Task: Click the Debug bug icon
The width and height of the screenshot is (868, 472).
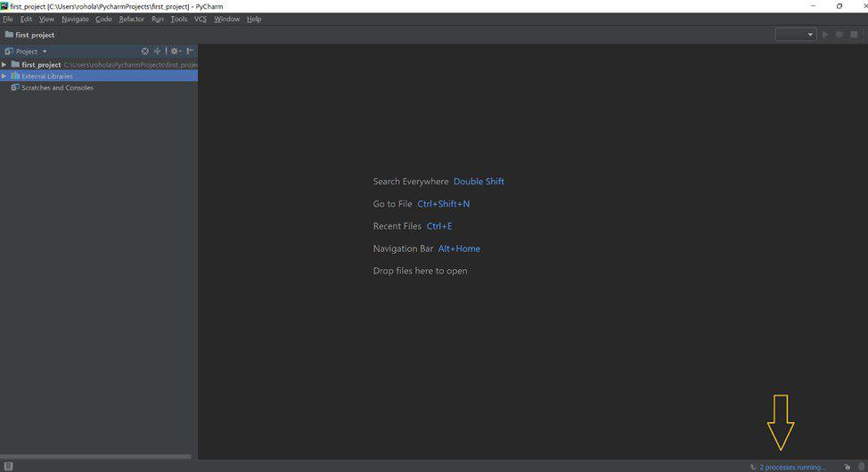Action: 839,35
